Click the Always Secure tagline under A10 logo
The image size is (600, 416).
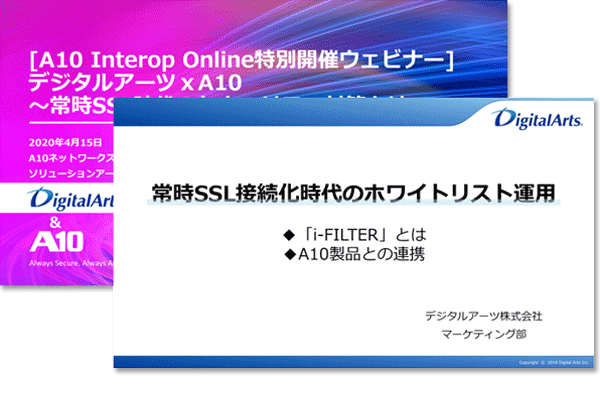[x=71, y=263]
